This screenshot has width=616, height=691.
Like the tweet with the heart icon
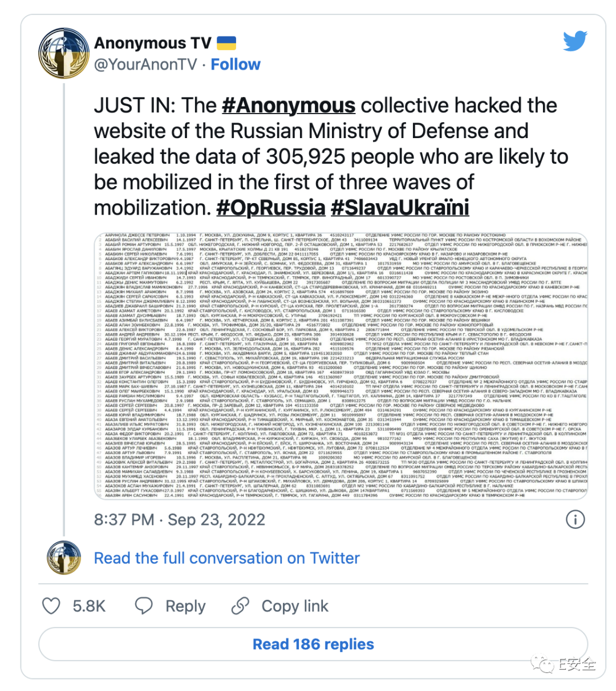point(51,605)
